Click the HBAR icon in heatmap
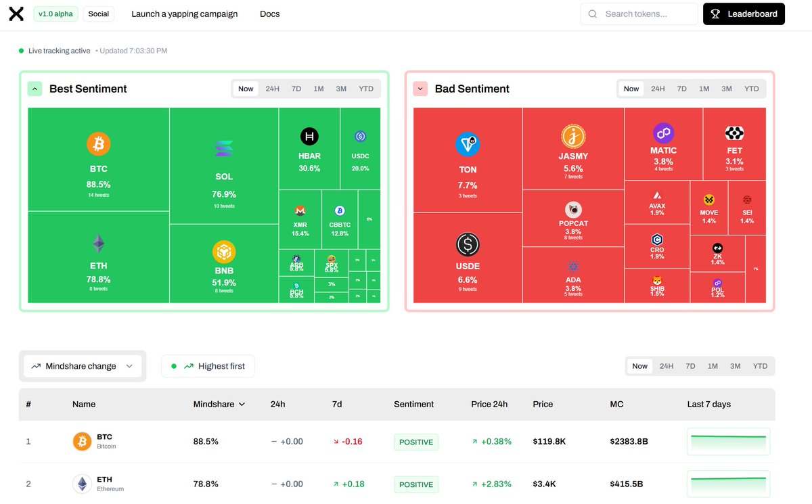The image size is (812, 504). coord(309,137)
